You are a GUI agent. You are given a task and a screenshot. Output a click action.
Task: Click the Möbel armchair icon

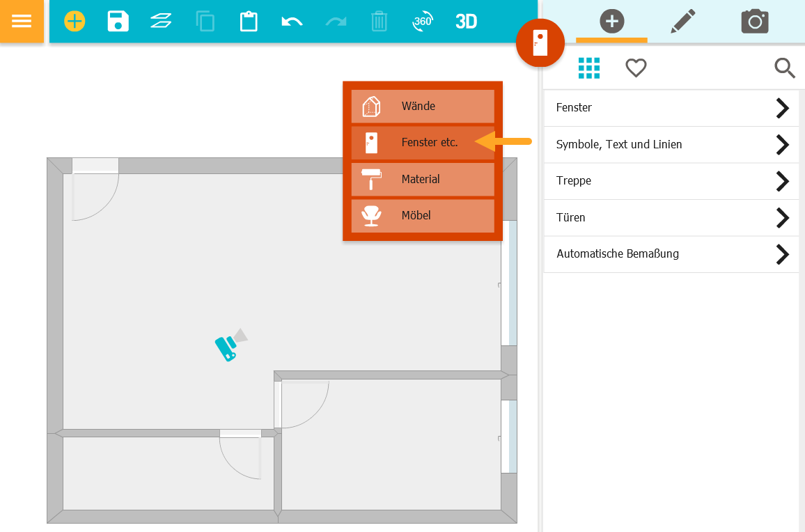point(371,216)
